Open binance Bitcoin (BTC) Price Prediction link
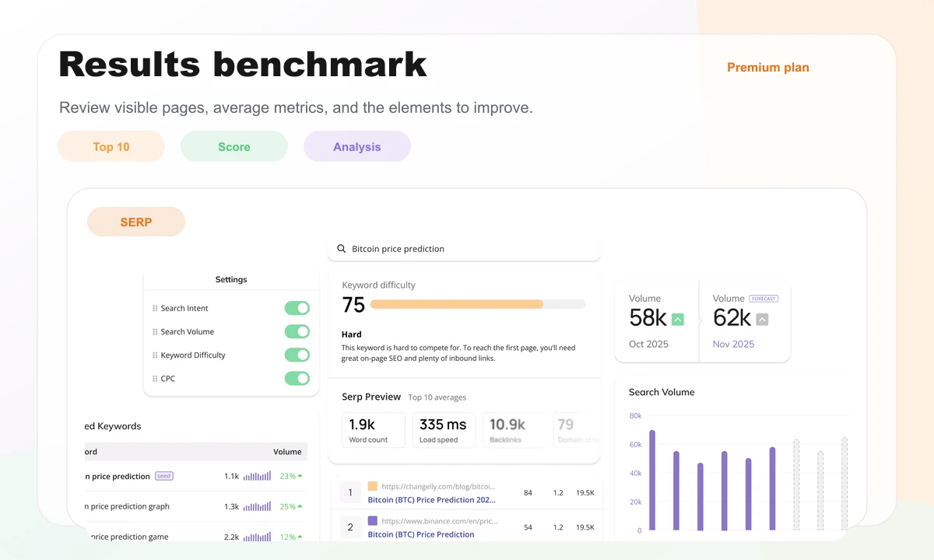 pyautogui.click(x=421, y=534)
